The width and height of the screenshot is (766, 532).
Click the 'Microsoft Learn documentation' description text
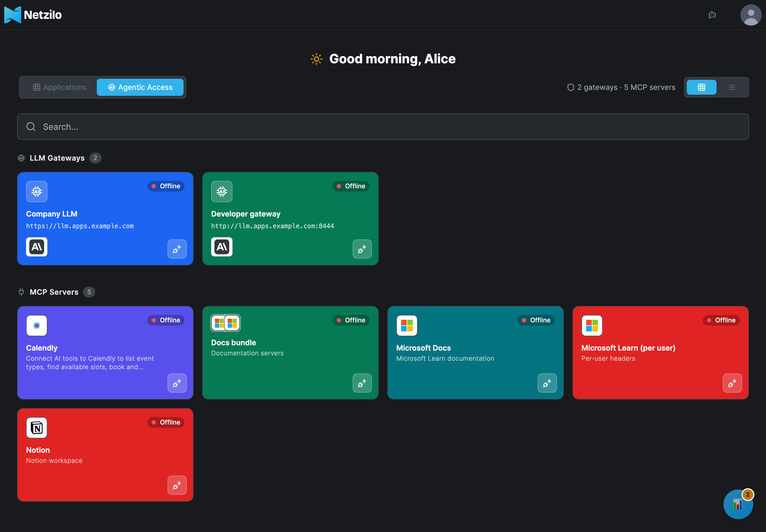[x=445, y=359]
